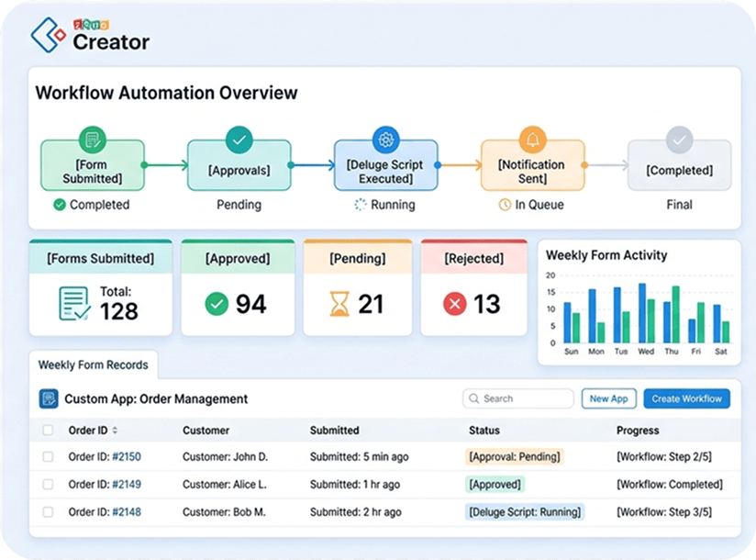Click the Forms Submitted document icon
This screenshot has height=560, width=756.
point(74,304)
